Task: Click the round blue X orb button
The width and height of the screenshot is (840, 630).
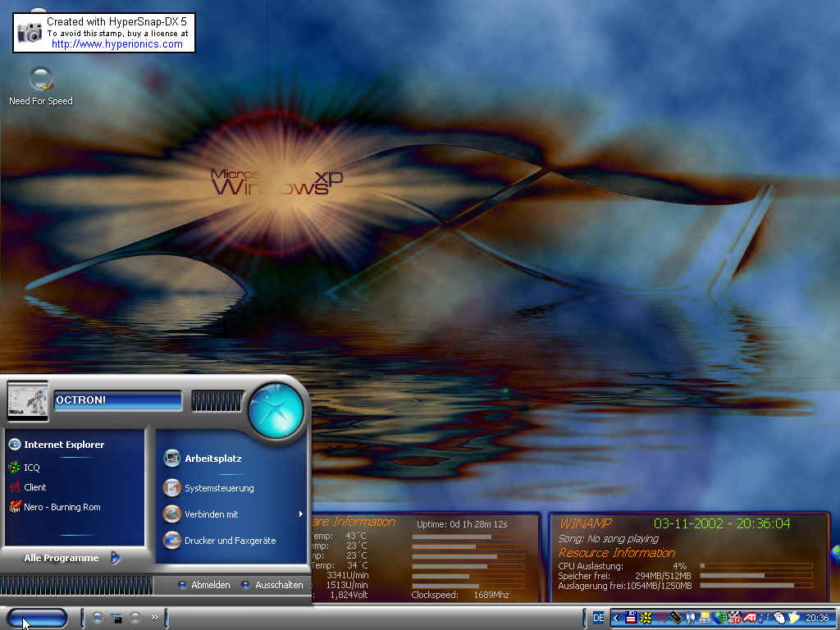Action: click(x=276, y=410)
